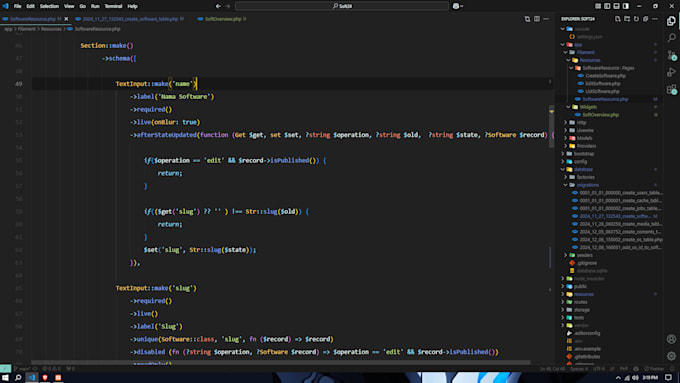Open SoftOverview.php in Explorer tree
680x383 pixels.
tap(600, 115)
